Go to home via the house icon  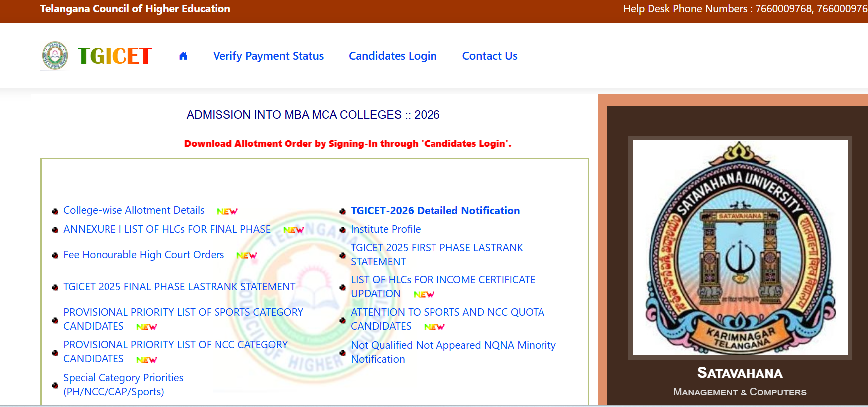pyautogui.click(x=183, y=56)
